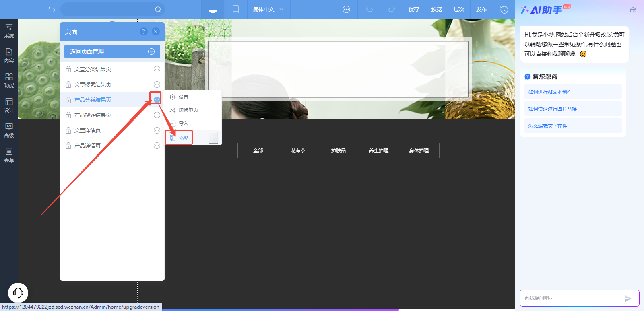Select the 功能 sidebar icon
The image size is (644, 311).
point(9,80)
